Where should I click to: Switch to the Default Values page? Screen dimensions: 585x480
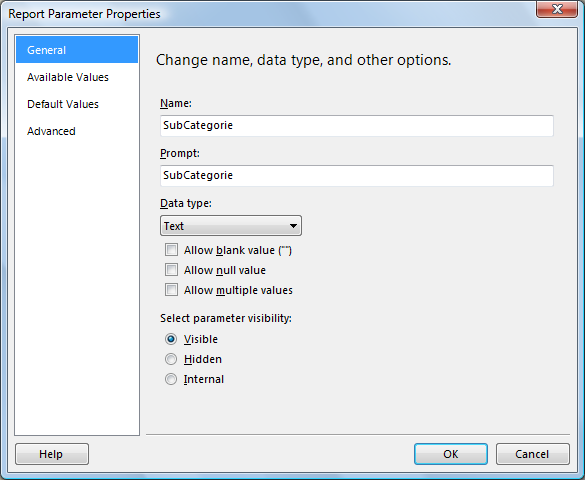pos(63,104)
